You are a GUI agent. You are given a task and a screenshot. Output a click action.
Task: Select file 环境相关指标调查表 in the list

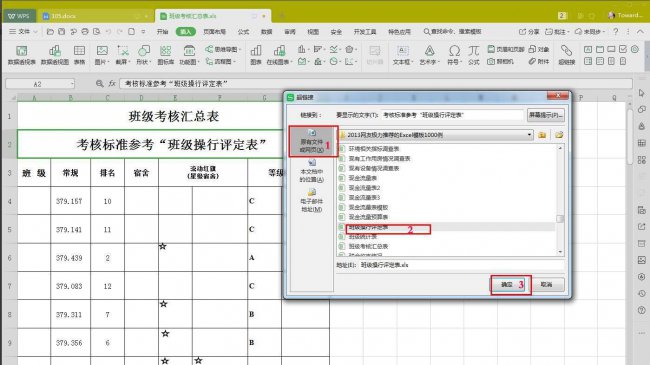374,148
